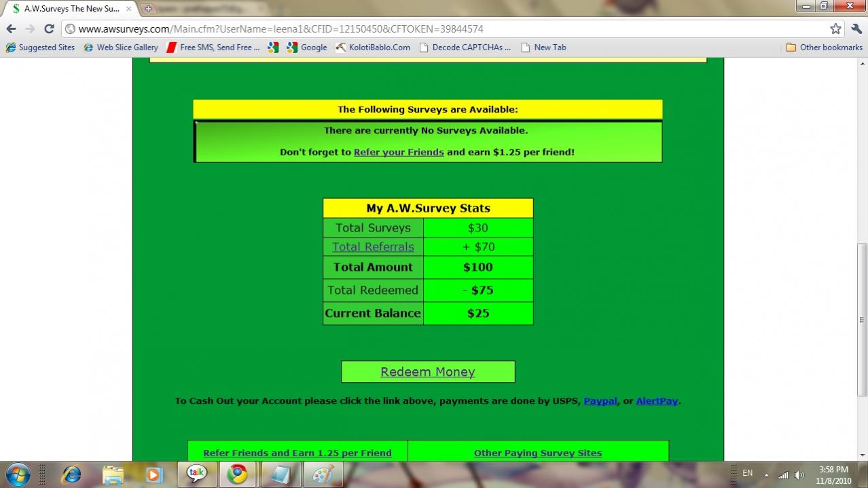Click There are currently No Surveys Available text

[x=426, y=130]
